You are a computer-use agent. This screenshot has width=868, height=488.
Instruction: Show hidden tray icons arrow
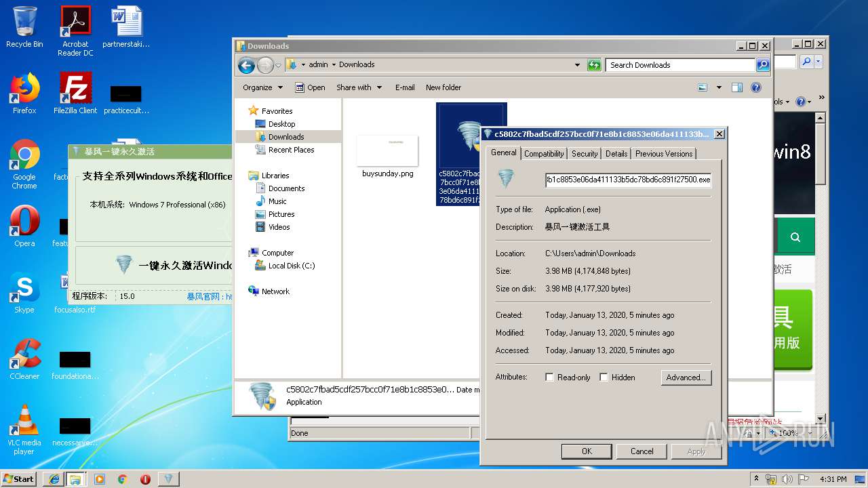click(756, 479)
